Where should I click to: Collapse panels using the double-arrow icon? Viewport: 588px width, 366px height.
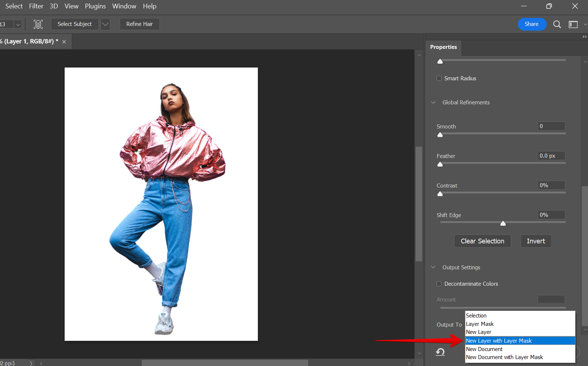(x=584, y=36)
